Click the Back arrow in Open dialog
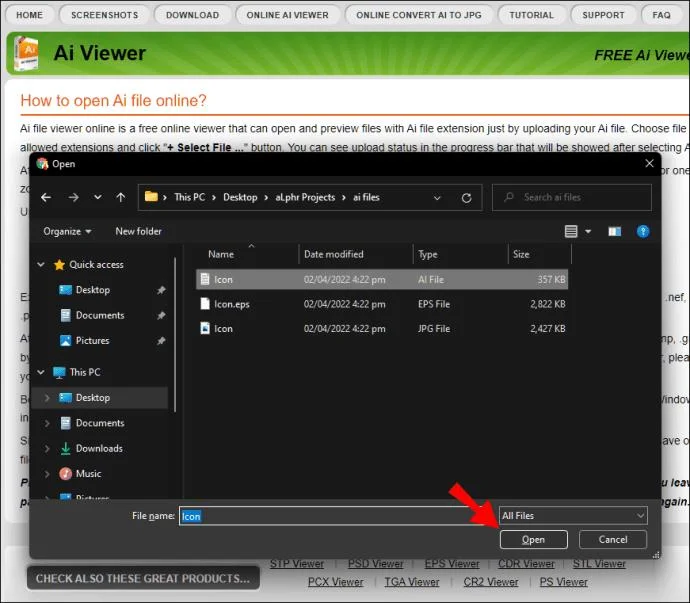 coord(46,198)
